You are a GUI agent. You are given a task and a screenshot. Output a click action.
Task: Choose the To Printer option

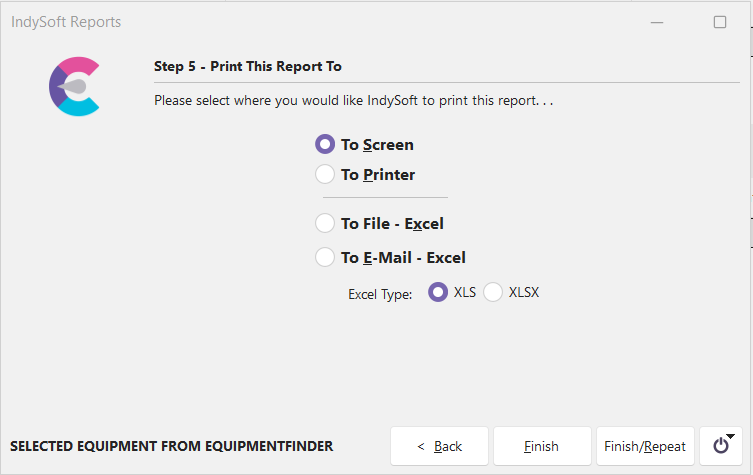pyautogui.click(x=325, y=174)
